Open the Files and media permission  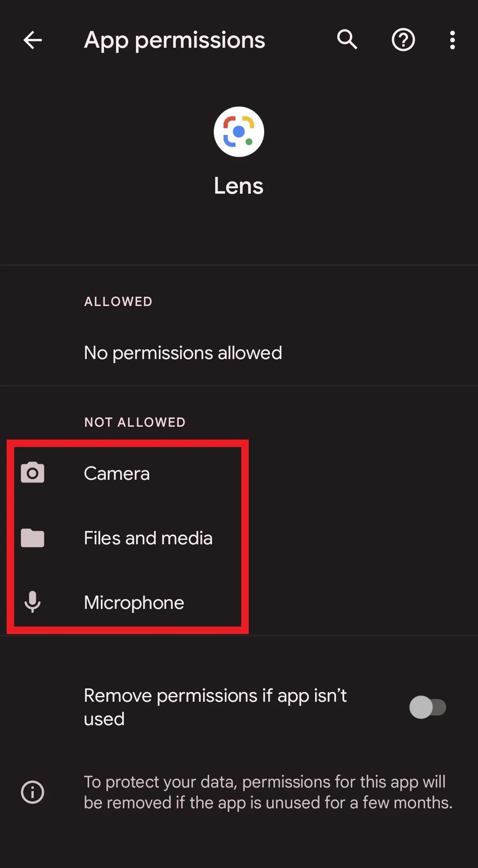point(148,538)
